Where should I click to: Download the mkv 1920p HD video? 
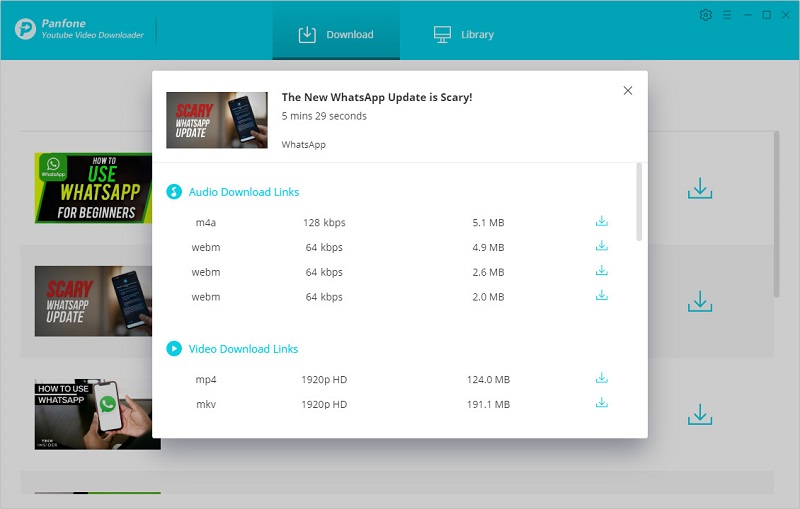click(602, 403)
